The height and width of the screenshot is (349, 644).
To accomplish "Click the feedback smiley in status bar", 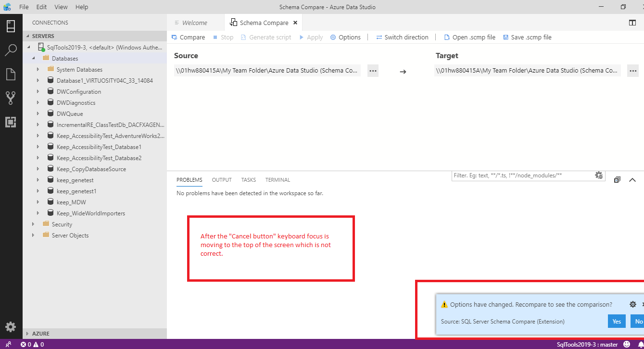I will tap(627, 344).
